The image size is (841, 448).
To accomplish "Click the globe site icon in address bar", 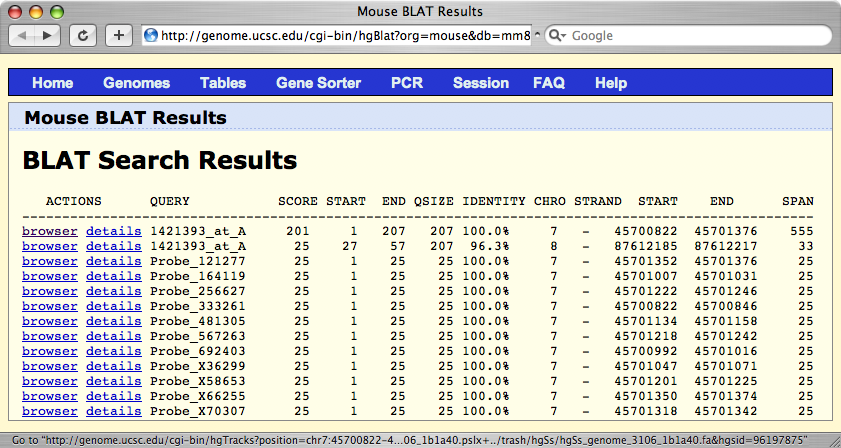I will point(151,35).
